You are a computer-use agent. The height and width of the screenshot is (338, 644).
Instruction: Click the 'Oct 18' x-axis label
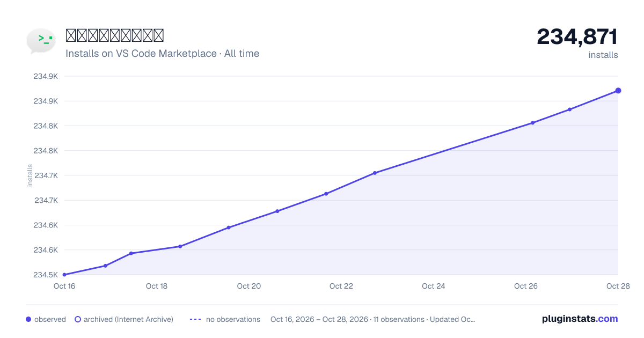pyautogui.click(x=157, y=286)
